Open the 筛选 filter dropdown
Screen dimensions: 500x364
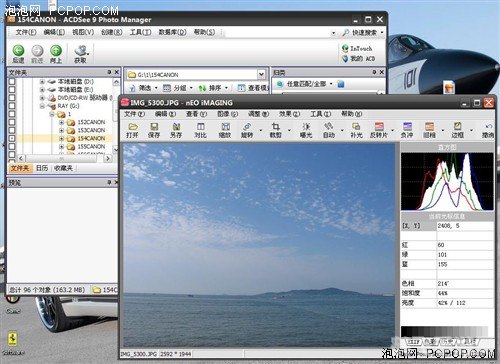click(x=156, y=88)
